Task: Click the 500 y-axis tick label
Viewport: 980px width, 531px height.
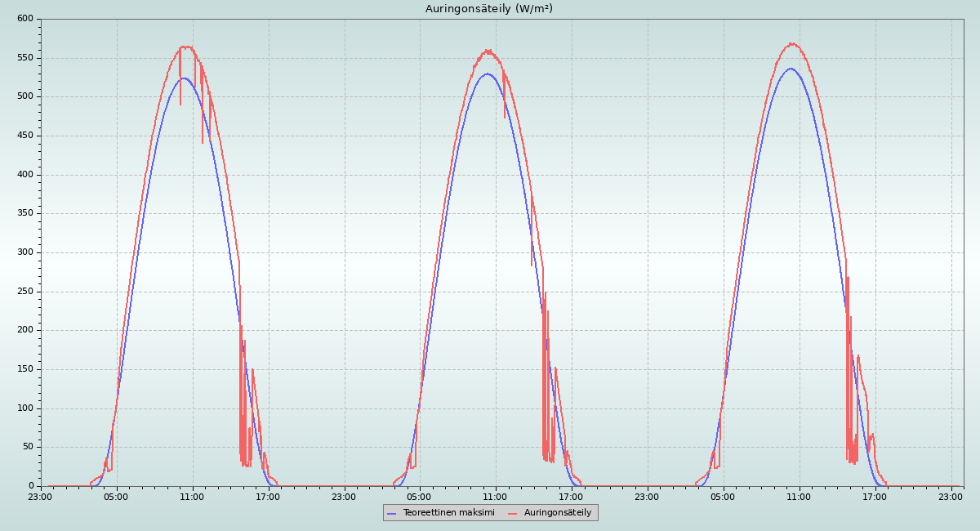Action: (x=25, y=96)
